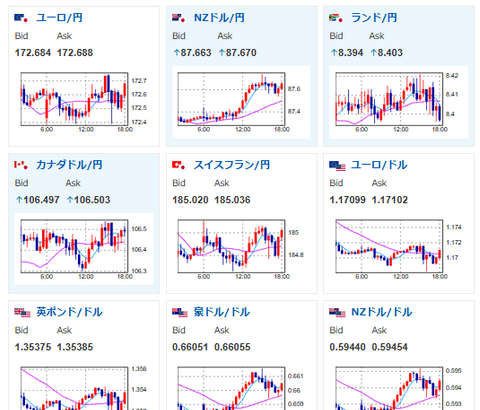Viewport: 480px width, 410px height.
Task: Open the 英ポンド/ドル pair link
Action: click(x=69, y=312)
